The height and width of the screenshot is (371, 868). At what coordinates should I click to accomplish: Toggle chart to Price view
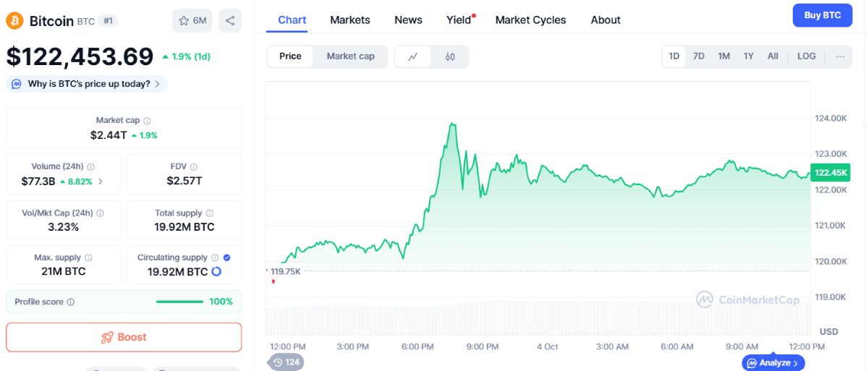point(290,56)
